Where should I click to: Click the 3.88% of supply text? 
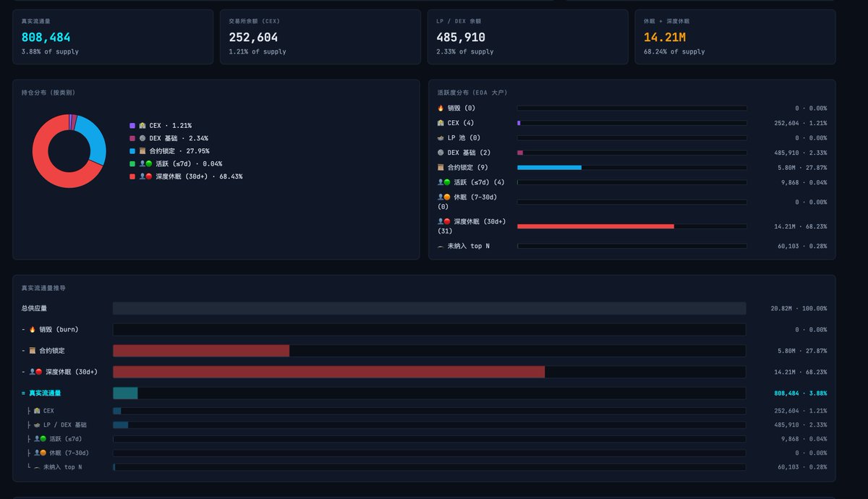point(50,52)
